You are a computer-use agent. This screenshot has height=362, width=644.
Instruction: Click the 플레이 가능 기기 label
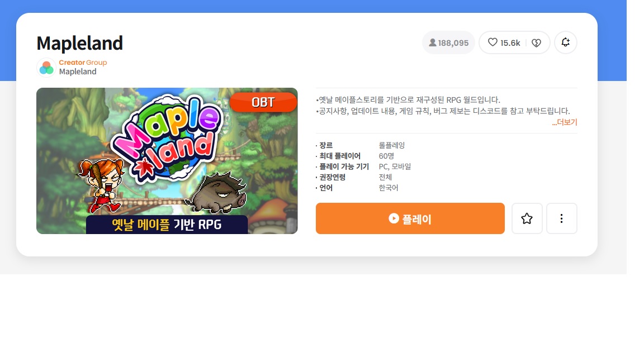344,166
